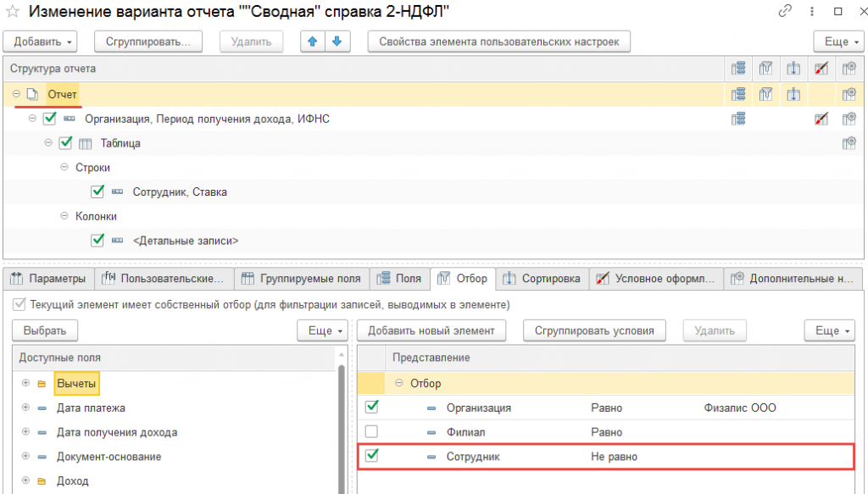Collapse the Организация grouping node
The height and width of the screenshot is (494, 868).
[32, 119]
